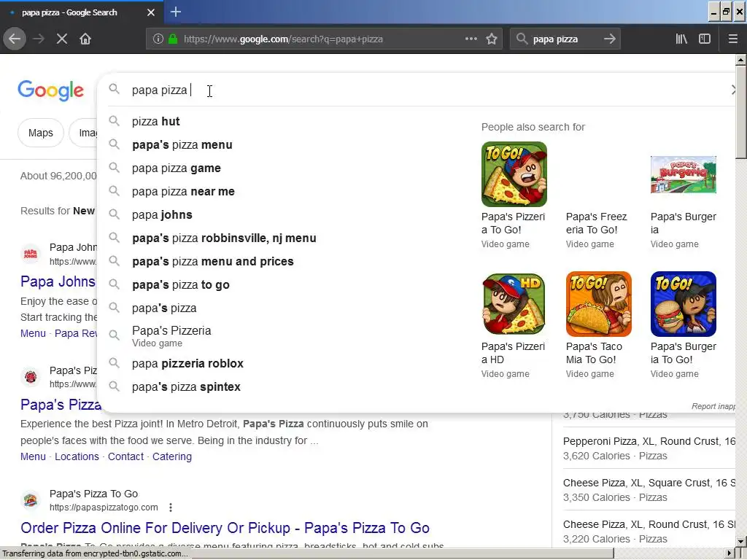Viewport: 747px width, 560px height.
Task: Choose the 'papa johns' suggestion
Action: click(162, 215)
